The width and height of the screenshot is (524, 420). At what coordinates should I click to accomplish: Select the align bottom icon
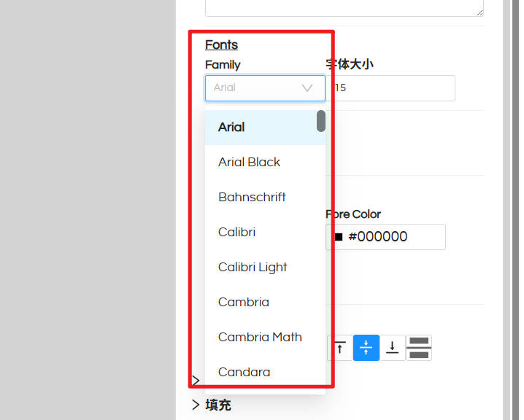click(x=393, y=348)
